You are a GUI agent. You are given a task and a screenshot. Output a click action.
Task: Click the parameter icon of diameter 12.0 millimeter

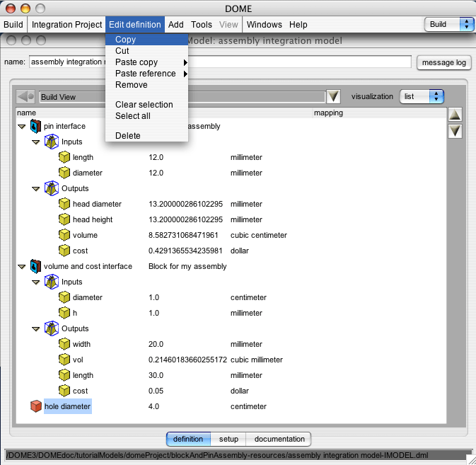pos(64,173)
